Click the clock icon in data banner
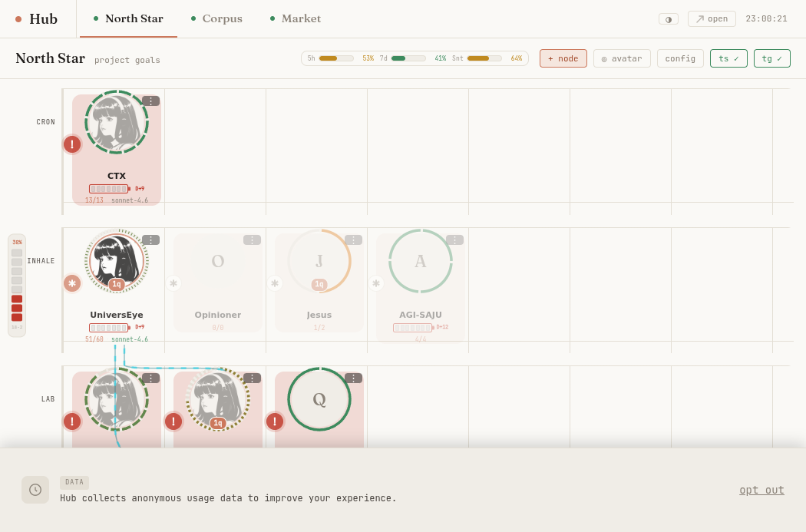 35,489
